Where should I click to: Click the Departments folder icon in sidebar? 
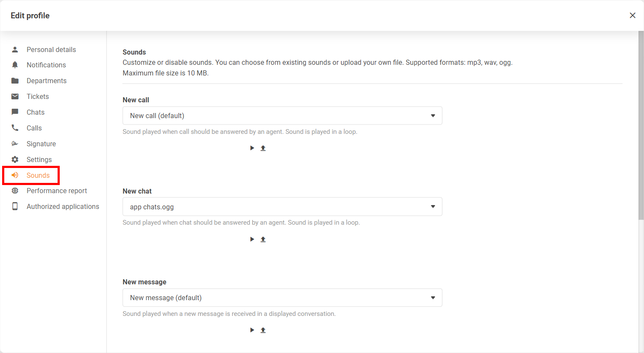click(x=15, y=81)
